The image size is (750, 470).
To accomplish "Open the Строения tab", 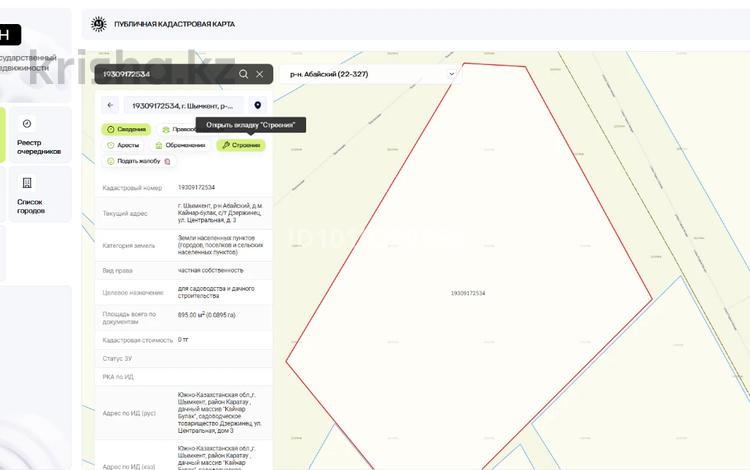I will point(241,145).
